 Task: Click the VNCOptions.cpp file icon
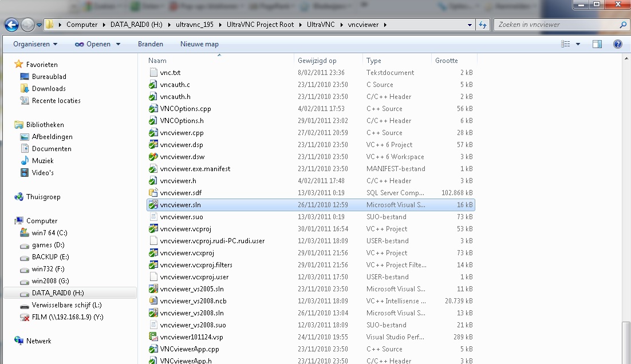tap(153, 109)
